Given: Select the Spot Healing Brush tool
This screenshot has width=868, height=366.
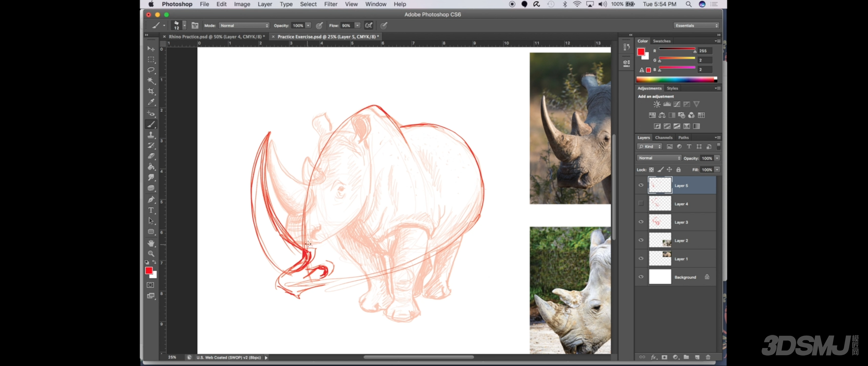Looking at the screenshot, I should point(151,114).
